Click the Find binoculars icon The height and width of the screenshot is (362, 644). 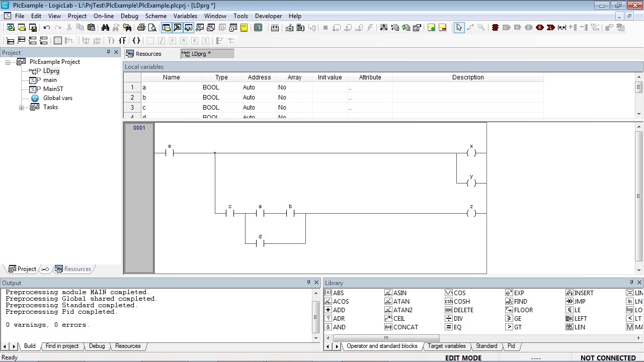pyautogui.click(x=106, y=28)
